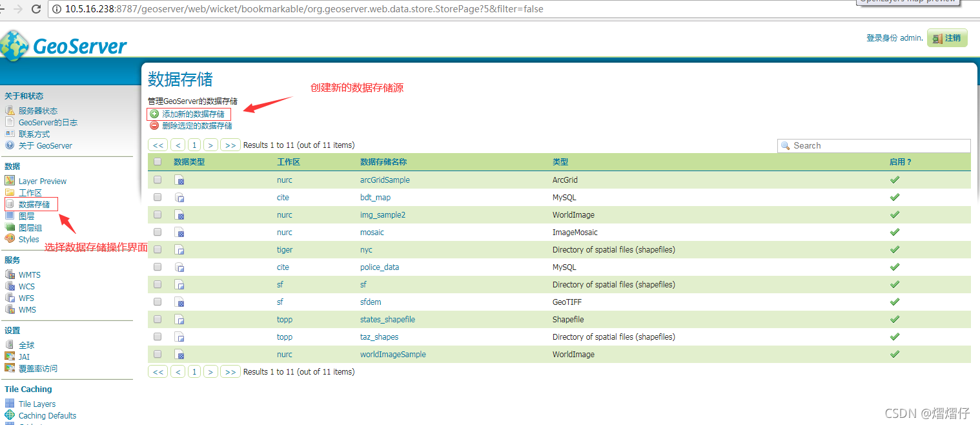This screenshot has height=425, width=980.
Task: Check the checkbox on the sfdem row
Action: [157, 302]
